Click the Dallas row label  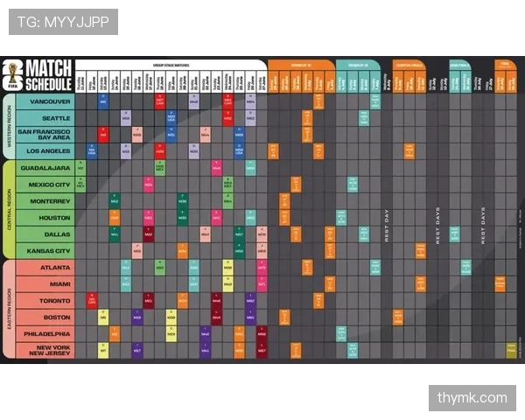pyautogui.click(x=45, y=234)
